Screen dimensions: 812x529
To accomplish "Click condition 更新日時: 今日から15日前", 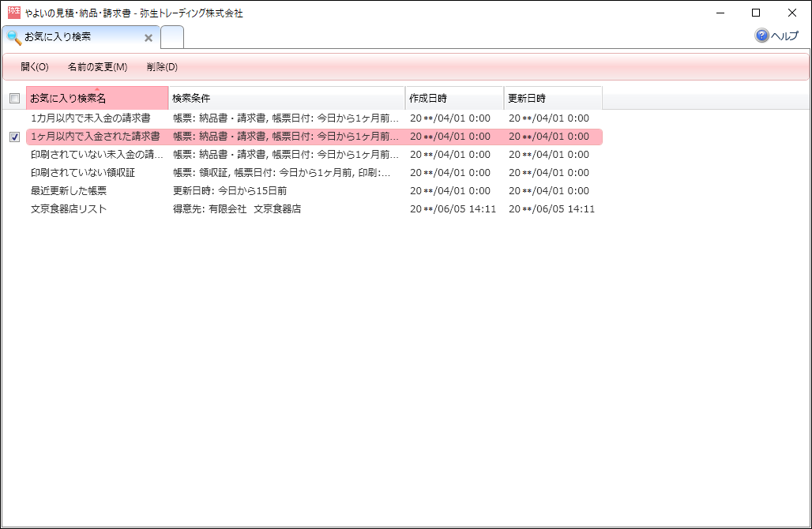I will click(x=230, y=191).
